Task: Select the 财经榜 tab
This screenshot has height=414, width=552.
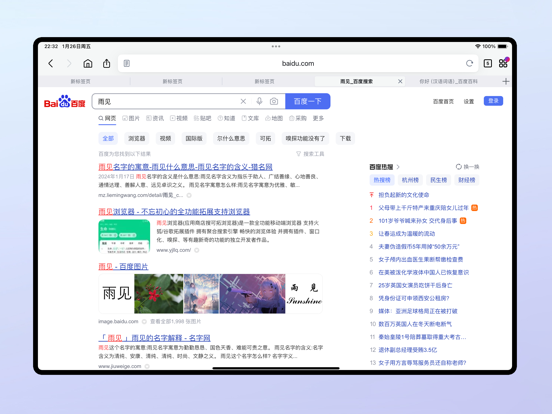Action: coord(466,180)
